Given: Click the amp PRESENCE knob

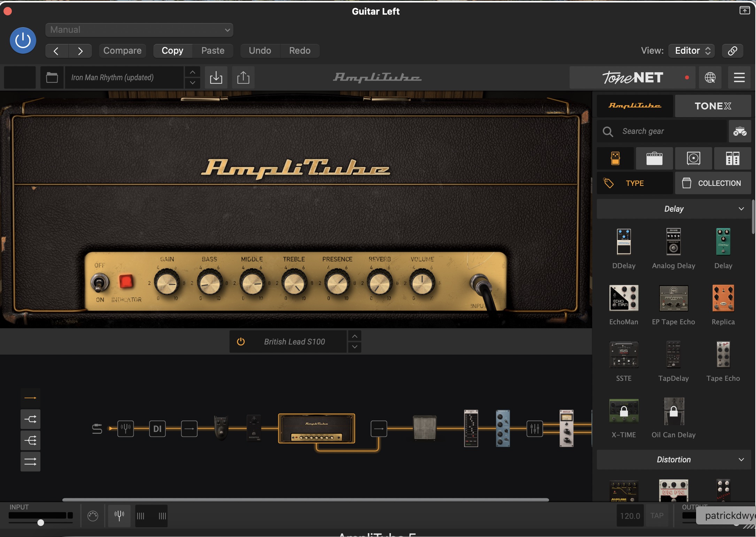Looking at the screenshot, I should (337, 283).
